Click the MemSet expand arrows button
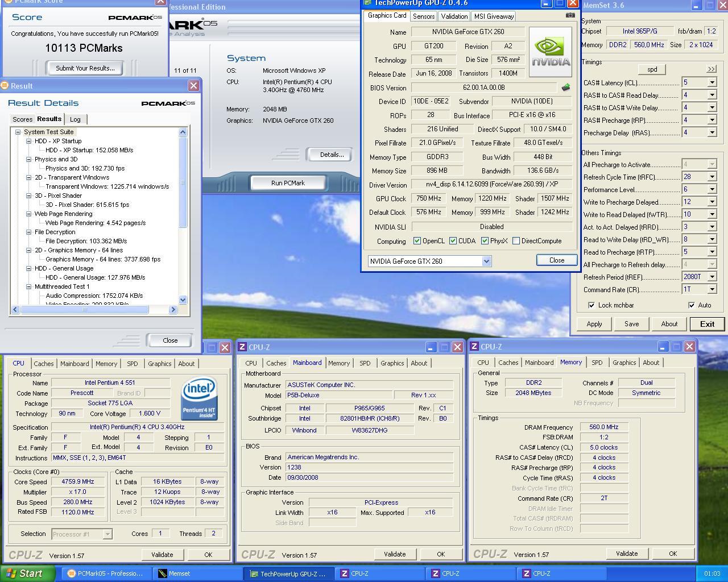The height and width of the screenshot is (582, 728). [711, 69]
